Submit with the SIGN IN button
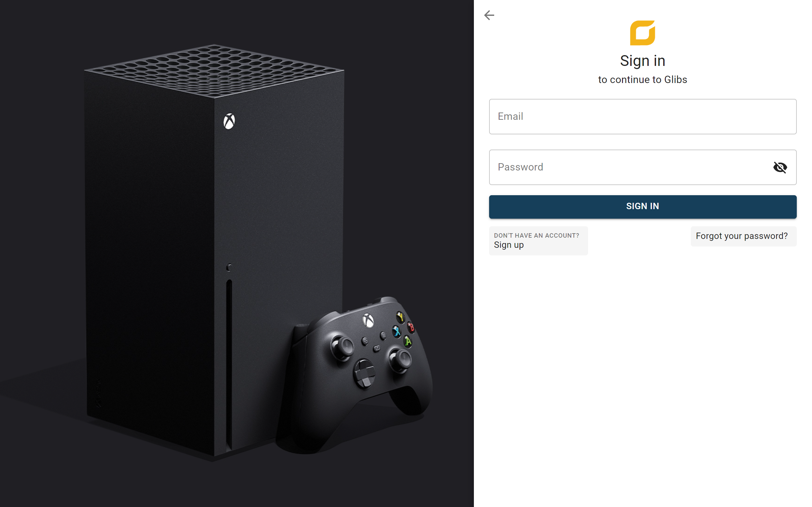This screenshot has height=507, width=812. [x=643, y=207]
